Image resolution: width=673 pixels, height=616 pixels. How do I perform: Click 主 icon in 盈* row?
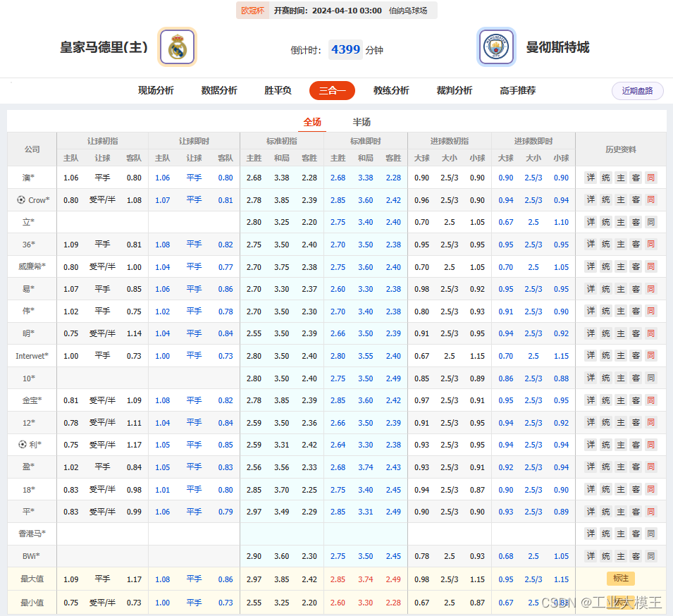621,467
